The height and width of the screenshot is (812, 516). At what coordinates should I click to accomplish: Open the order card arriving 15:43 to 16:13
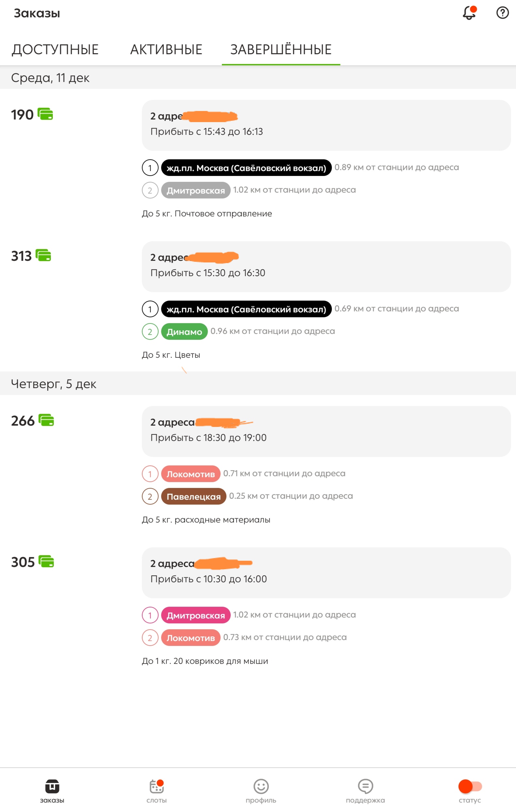coord(326,125)
